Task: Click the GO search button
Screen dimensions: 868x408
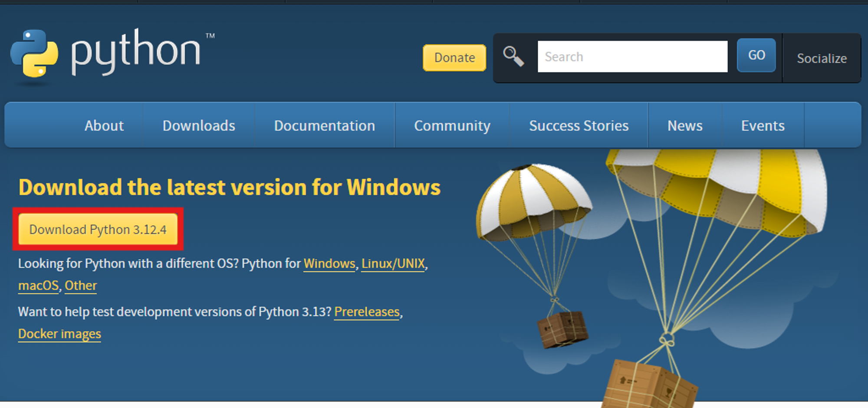Action: (756, 55)
